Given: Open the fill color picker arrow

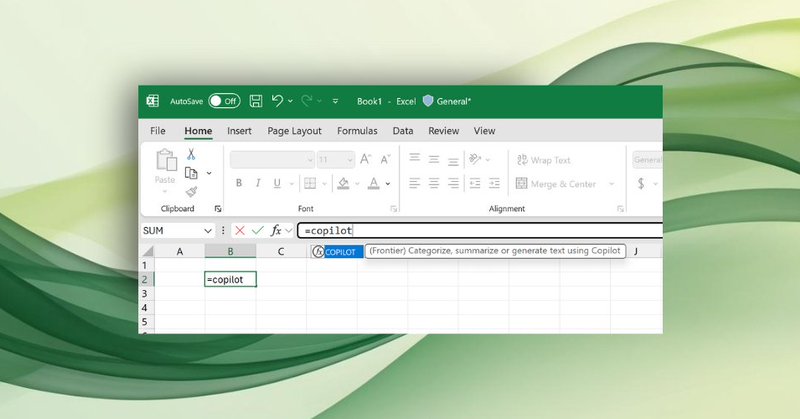Looking at the screenshot, I should (357, 184).
